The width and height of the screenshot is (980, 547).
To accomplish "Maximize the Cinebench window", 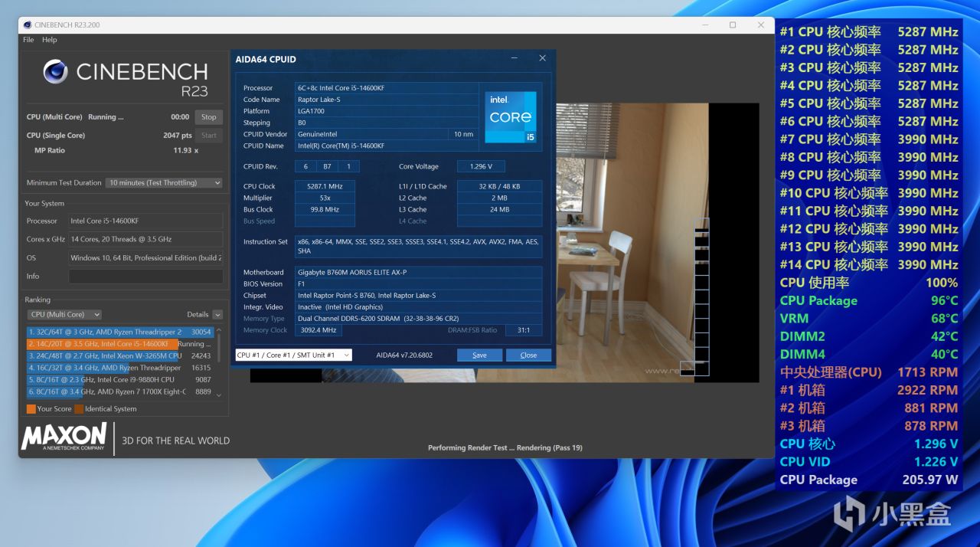I will [732, 25].
